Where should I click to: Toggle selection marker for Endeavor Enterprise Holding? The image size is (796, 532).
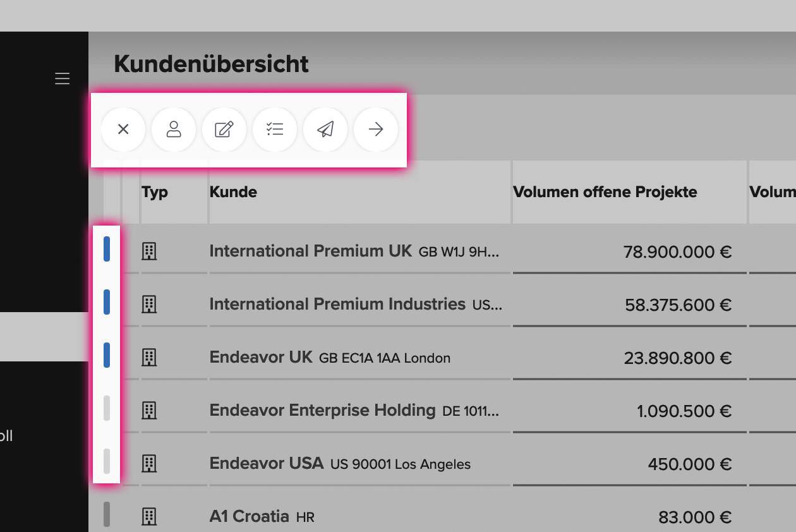point(107,408)
